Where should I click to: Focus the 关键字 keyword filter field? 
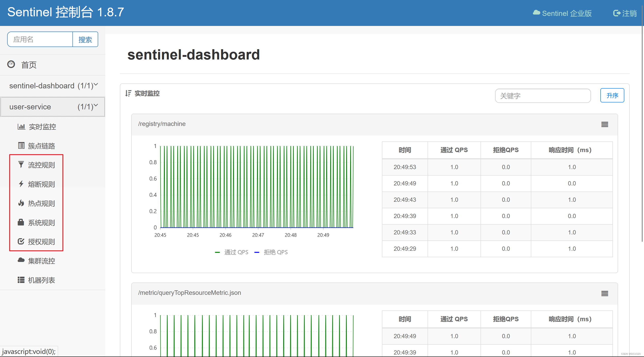click(x=542, y=96)
